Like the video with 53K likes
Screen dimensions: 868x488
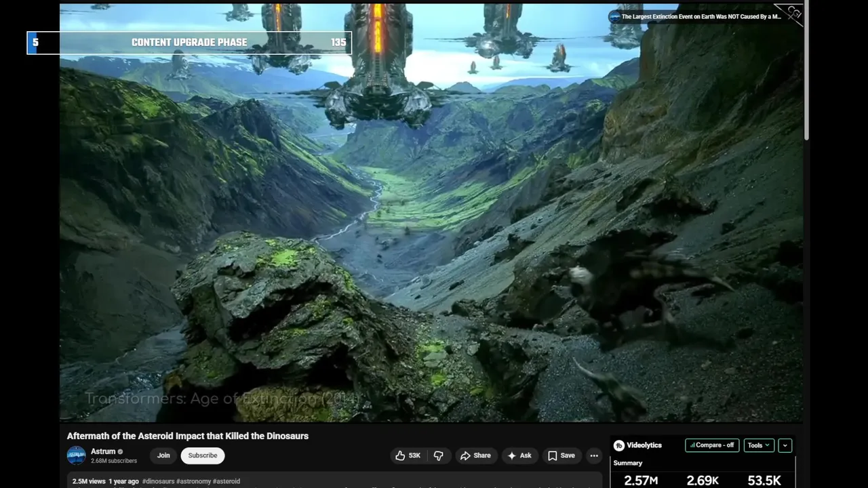[408, 455]
